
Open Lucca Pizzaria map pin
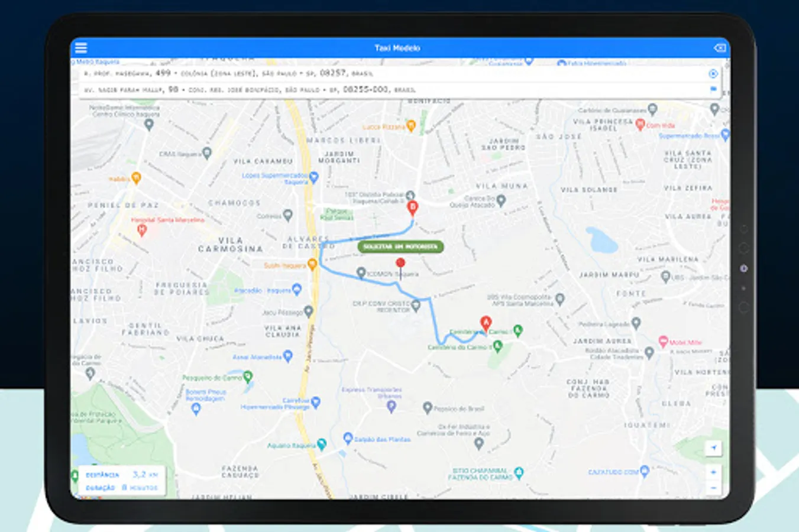click(411, 126)
